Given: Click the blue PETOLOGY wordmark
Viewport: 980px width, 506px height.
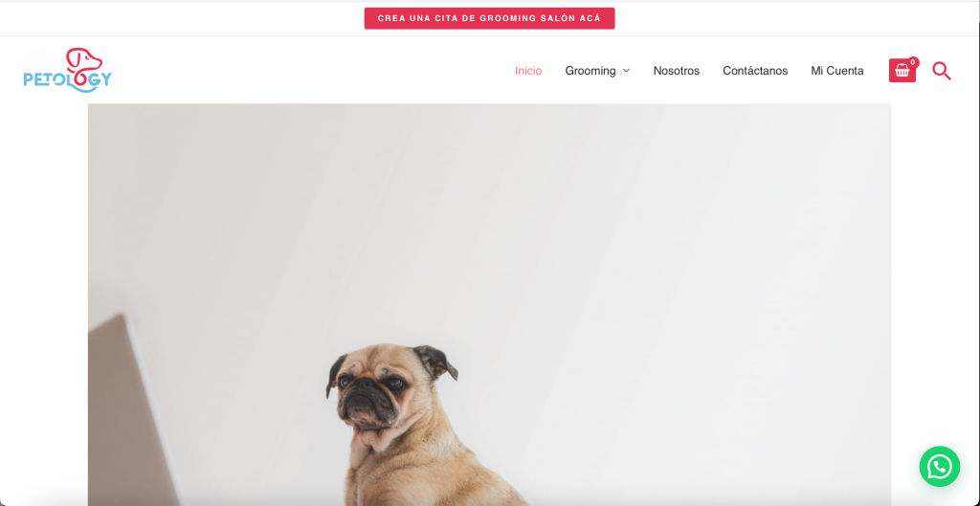Looking at the screenshot, I should click(x=68, y=80).
